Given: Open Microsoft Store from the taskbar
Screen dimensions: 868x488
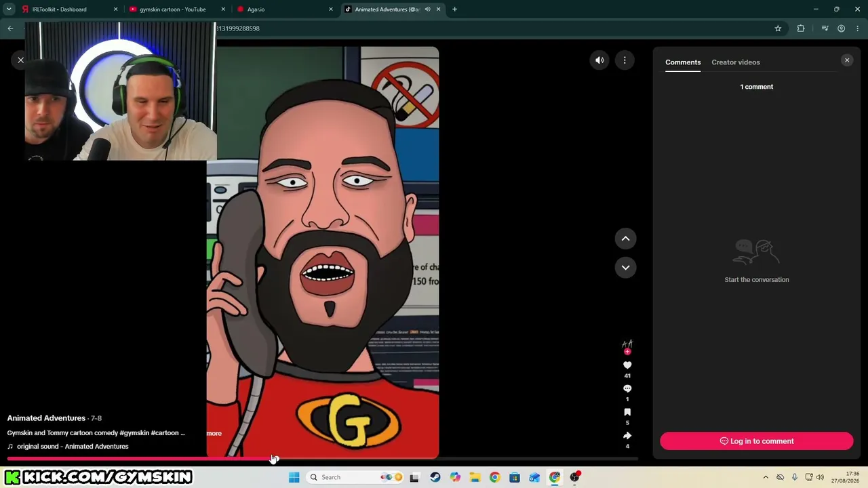Looking at the screenshot, I should (x=515, y=477).
